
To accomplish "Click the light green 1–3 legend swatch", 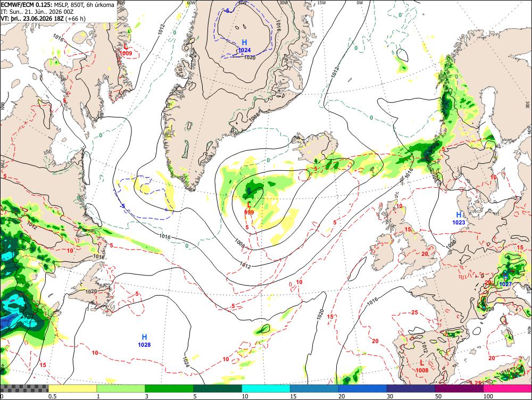I will [121, 388].
